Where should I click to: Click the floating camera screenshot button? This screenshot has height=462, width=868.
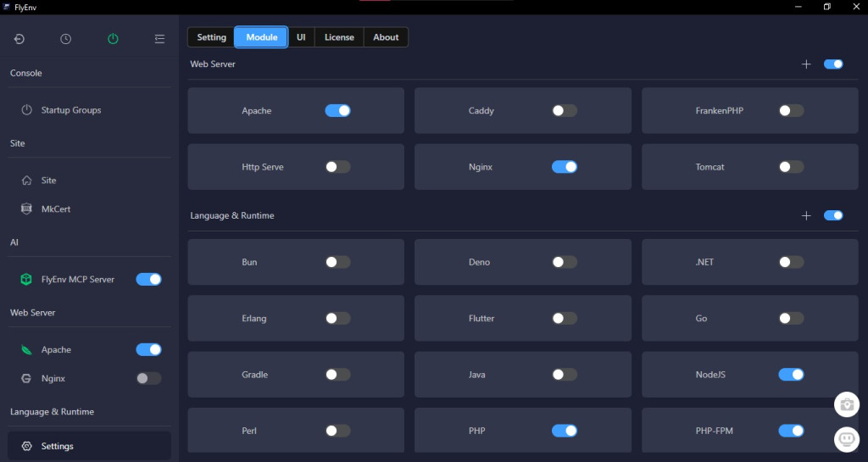pos(847,404)
